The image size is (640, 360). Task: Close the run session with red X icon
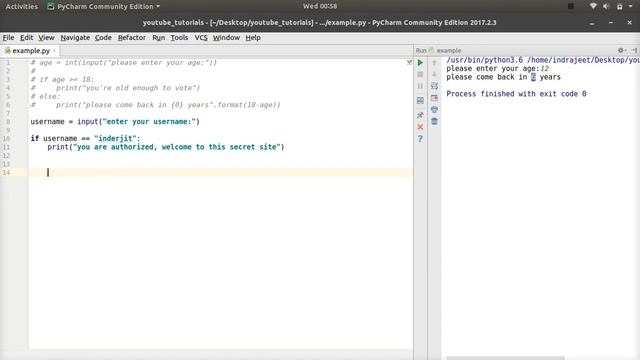420,127
